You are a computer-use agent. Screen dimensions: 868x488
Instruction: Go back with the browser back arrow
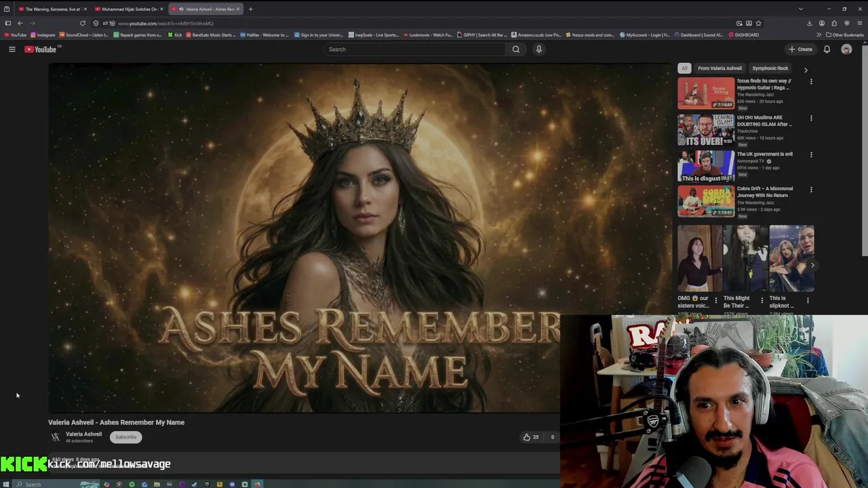tap(20, 23)
